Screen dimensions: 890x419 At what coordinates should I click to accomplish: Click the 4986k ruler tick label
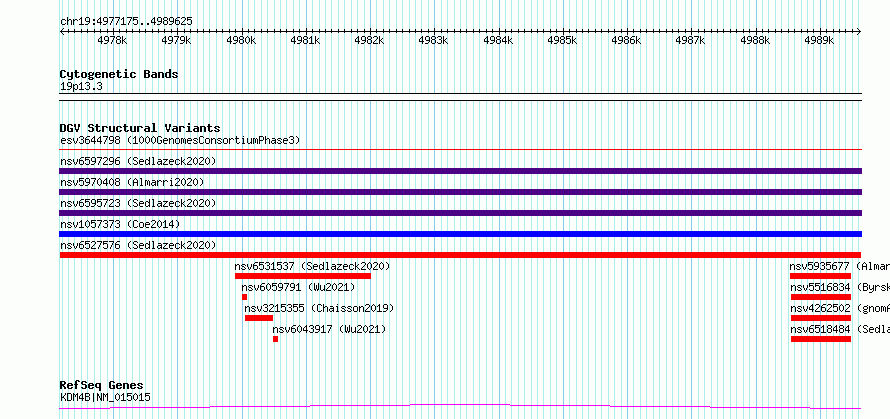pyautogui.click(x=627, y=40)
